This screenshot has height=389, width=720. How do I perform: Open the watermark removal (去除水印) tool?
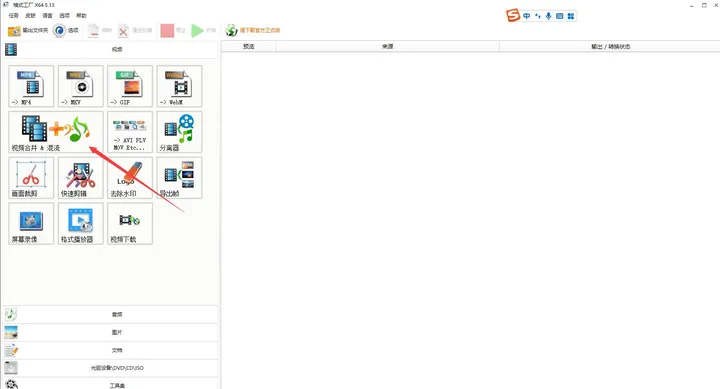(x=130, y=178)
